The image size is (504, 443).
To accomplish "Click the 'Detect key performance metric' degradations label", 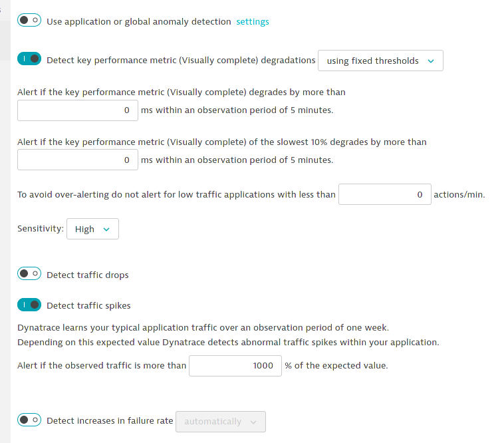I will [x=181, y=61].
